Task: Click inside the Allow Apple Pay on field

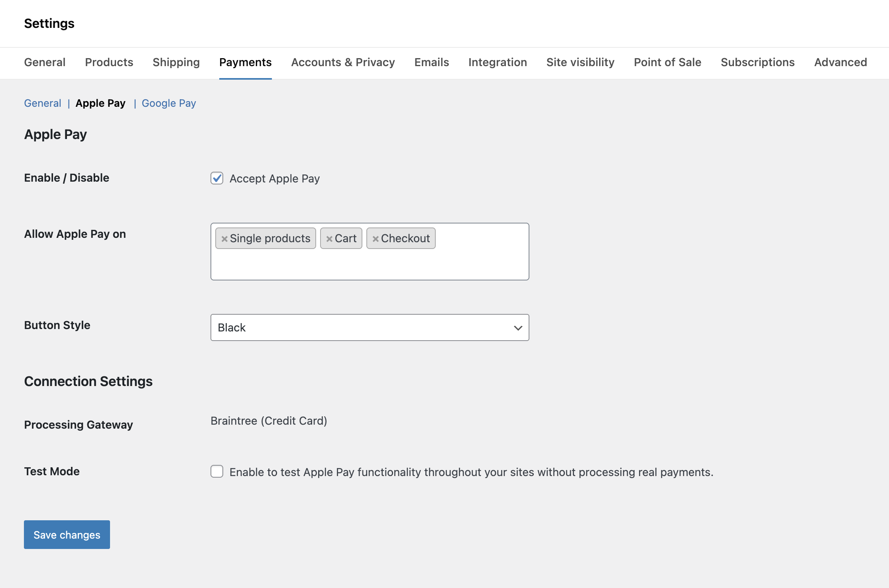Action: [x=369, y=264]
